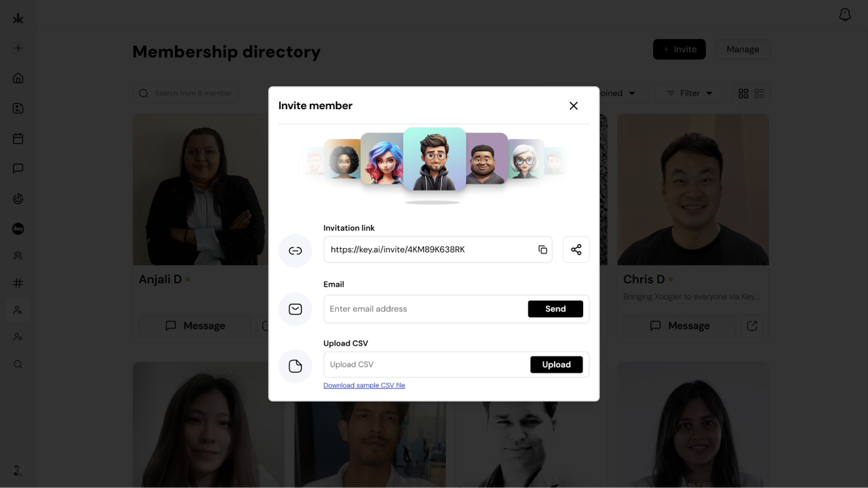Open the Home icon in the sidebar

[18, 78]
